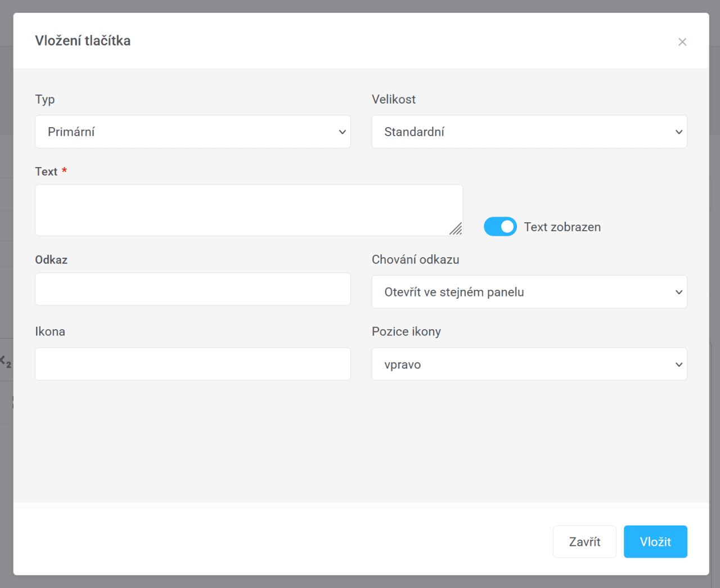
Task: Focus the Ikona input field
Action: (x=192, y=364)
